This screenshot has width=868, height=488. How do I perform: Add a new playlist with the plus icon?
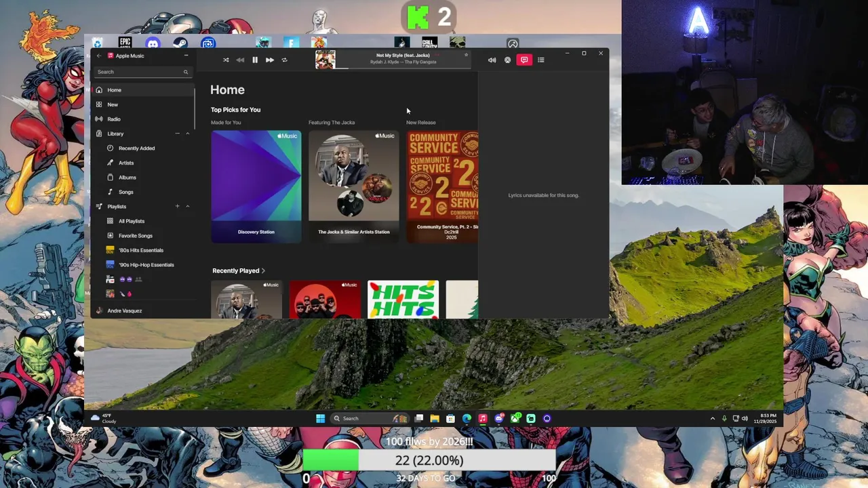[177, 206]
